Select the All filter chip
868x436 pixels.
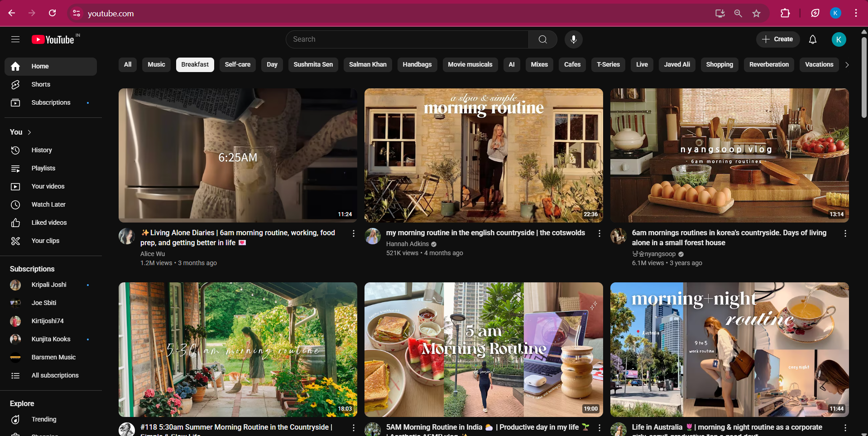128,65
